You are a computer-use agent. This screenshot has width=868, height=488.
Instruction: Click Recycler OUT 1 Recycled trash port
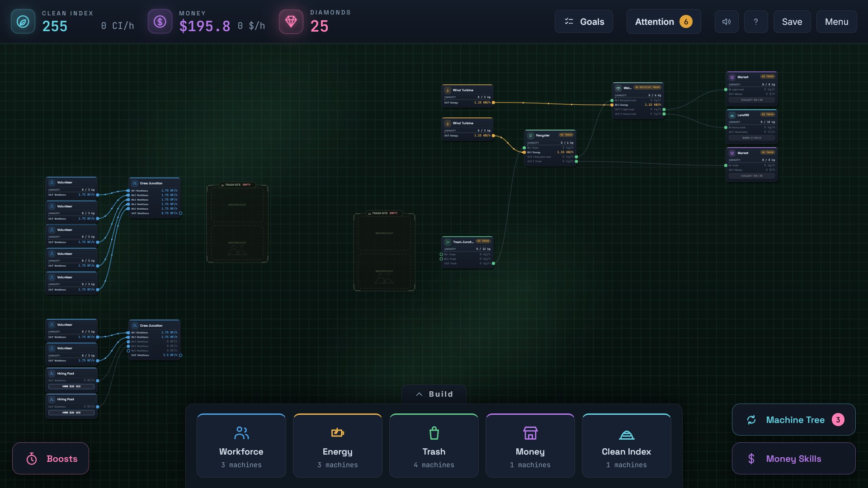click(x=576, y=157)
